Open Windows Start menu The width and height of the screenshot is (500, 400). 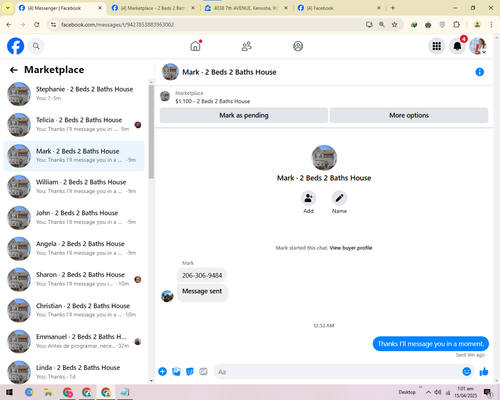(x=9, y=392)
